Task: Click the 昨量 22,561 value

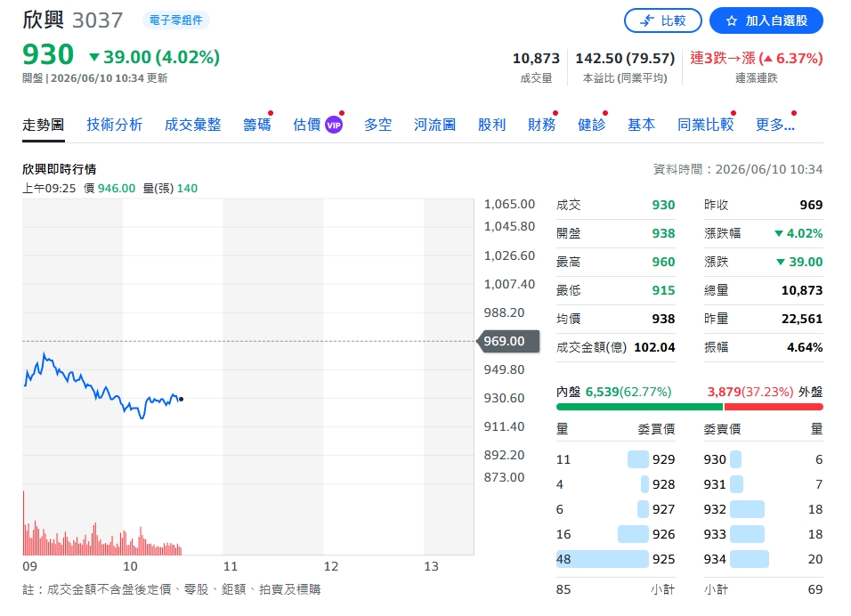Action: 802,319
